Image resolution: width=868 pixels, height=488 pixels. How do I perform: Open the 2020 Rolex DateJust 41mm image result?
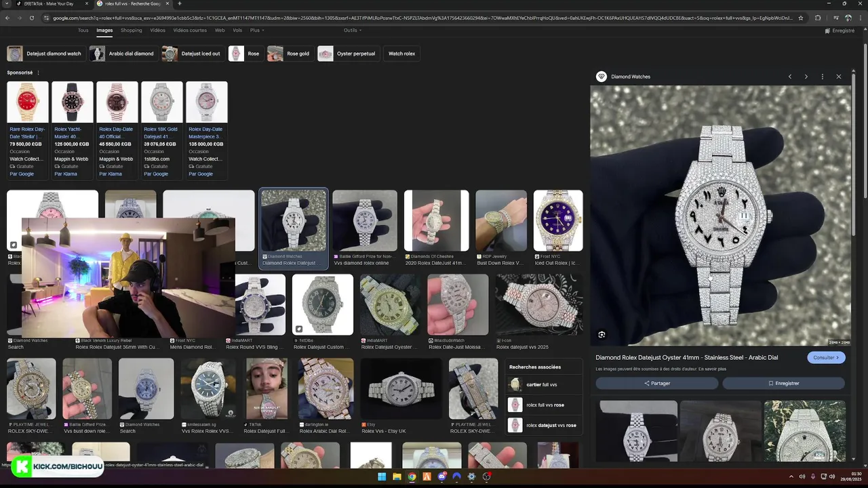click(436, 228)
